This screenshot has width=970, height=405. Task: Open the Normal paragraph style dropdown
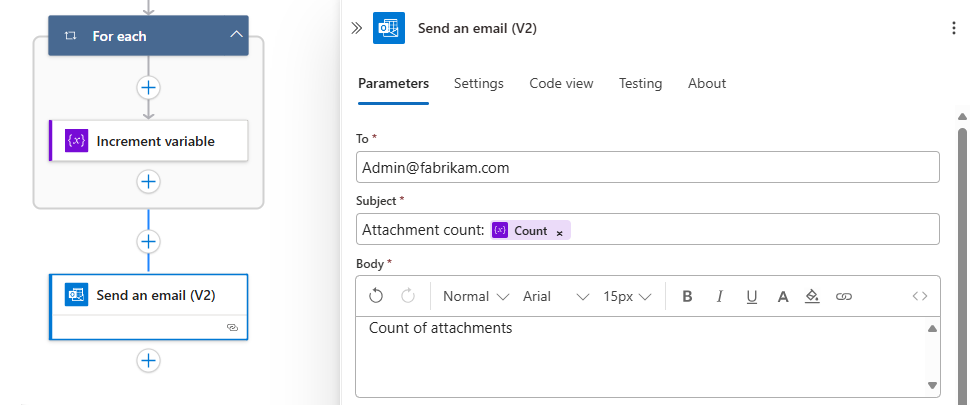pos(476,296)
